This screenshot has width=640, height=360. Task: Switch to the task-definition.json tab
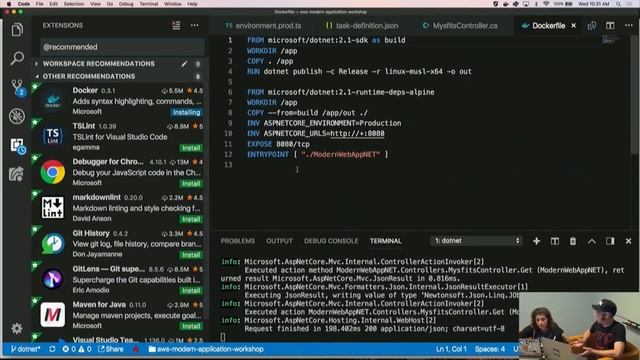click(362, 26)
